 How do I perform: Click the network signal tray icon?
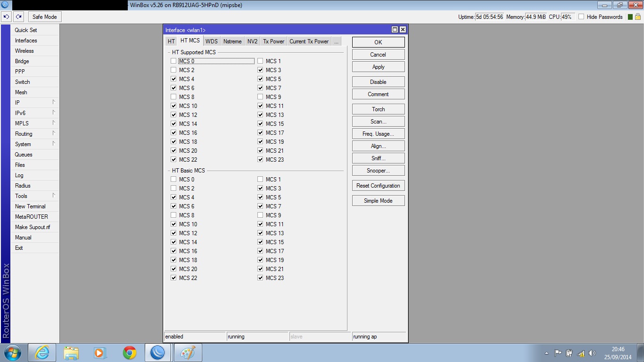tap(581, 353)
